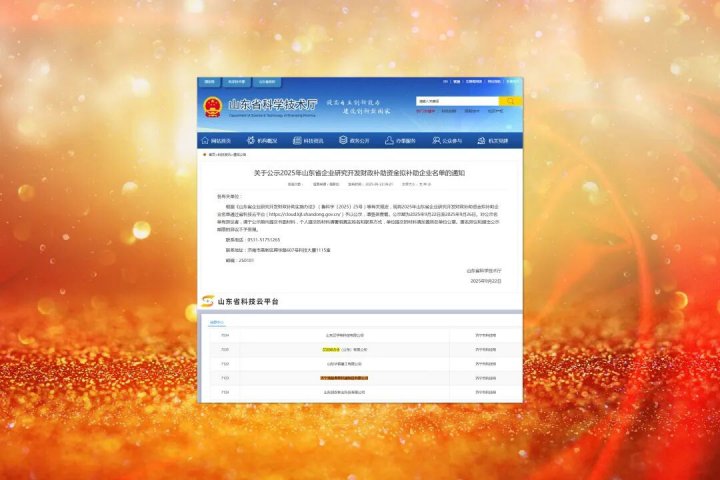The width and height of the screenshot is (720, 480).
Task: Click the icon beside 机关党建
Action: tap(481, 141)
